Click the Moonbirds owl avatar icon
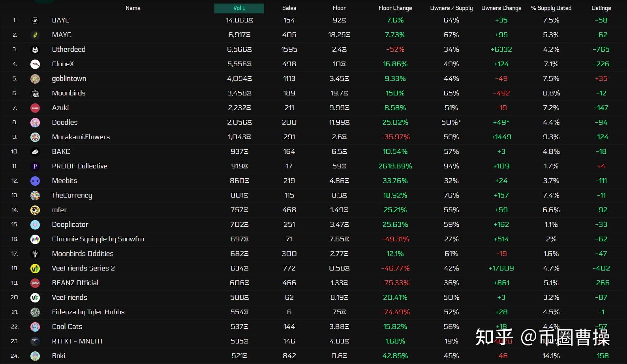 tap(35, 93)
